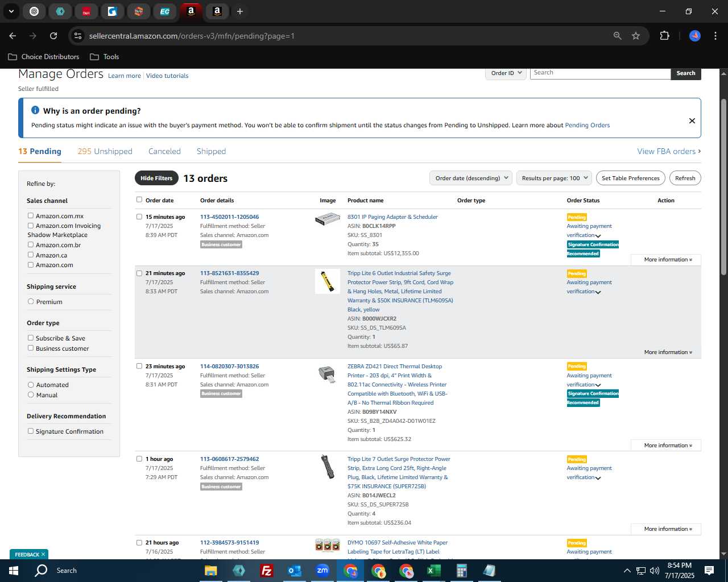
Task: Expand More information for the Tripp Lite 7 Outlet order
Action: pyautogui.click(x=668, y=529)
